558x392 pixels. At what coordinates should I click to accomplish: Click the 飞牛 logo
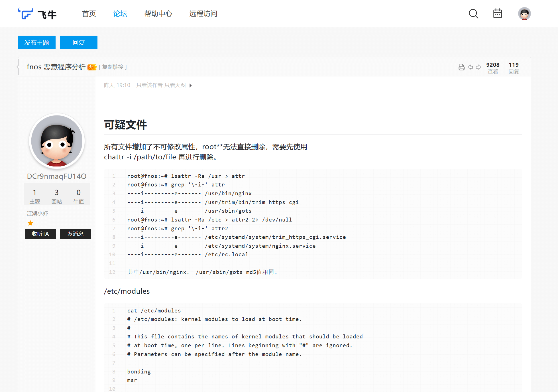tap(37, 14)
